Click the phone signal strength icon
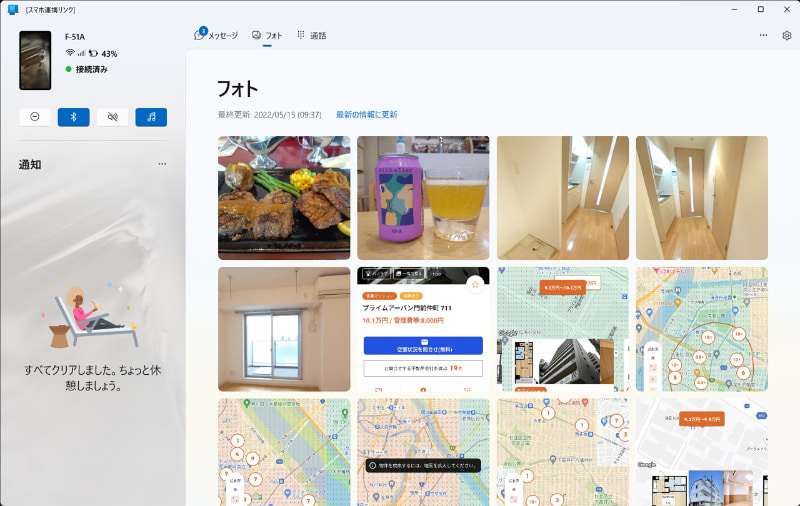Viewport: 800px width, 506px height. tap(82, 53)
